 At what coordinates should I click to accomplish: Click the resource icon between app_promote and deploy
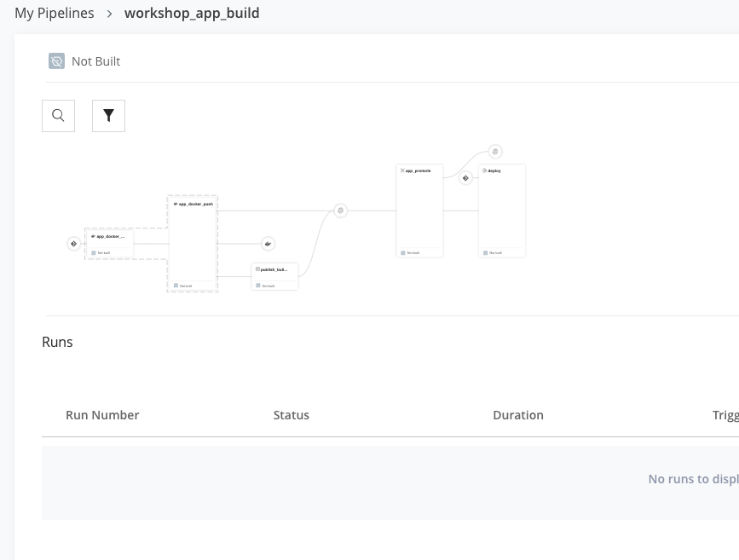(465, 178)
